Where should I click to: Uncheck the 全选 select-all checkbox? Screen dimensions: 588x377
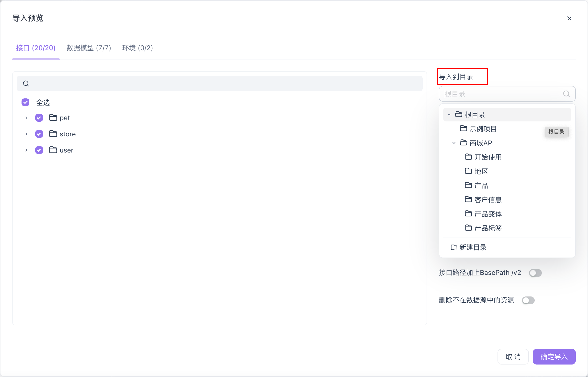[25, 102]
